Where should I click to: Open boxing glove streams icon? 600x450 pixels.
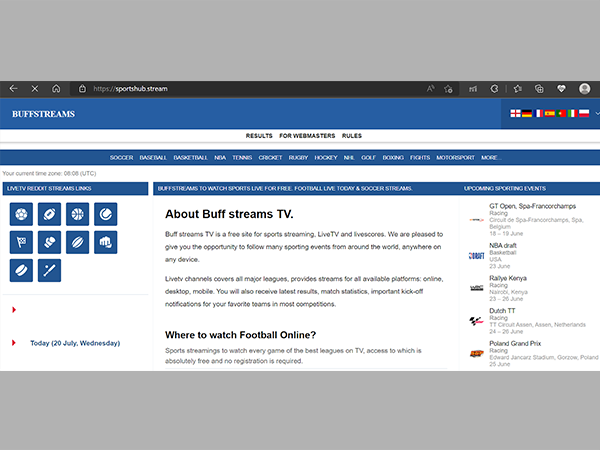click(x=49, y=242)
